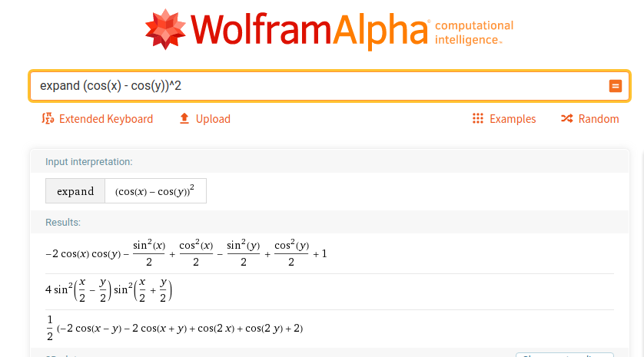Click the Input interpretation heading
The width and height of the screenshot is (644, 357).
coord(88,162)
